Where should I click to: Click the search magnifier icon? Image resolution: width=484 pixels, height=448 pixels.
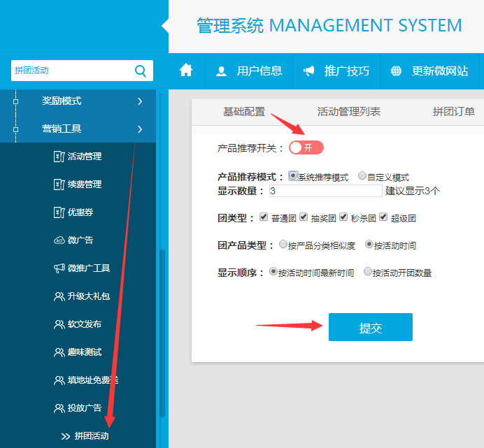tap(140, 71)
